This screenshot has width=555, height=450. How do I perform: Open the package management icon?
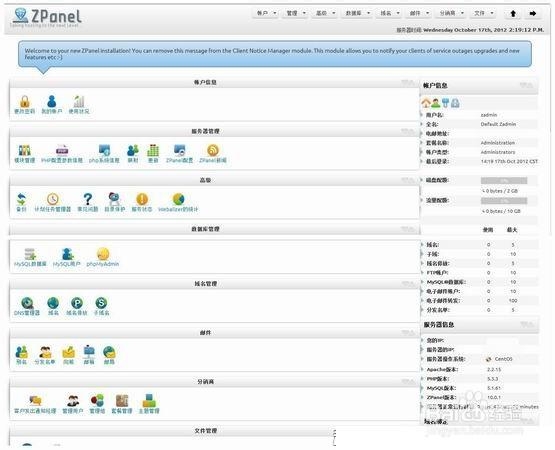[x=122, y=401]
